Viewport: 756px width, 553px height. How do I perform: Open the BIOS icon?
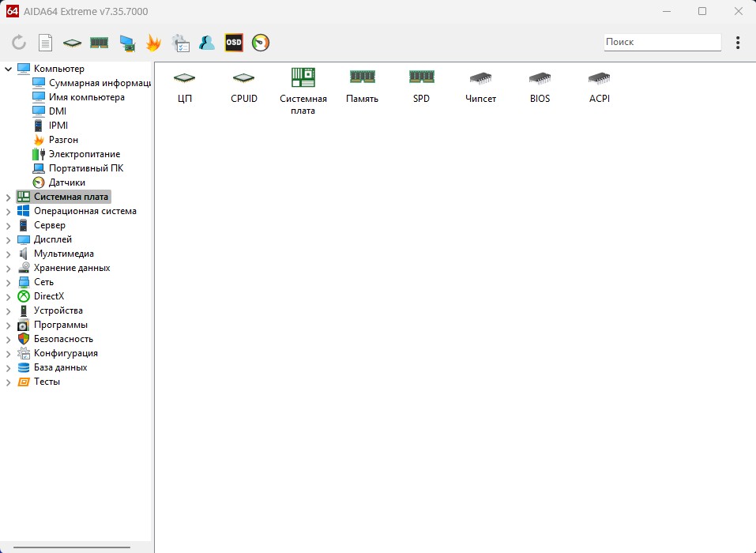click(x=540, y=88)
